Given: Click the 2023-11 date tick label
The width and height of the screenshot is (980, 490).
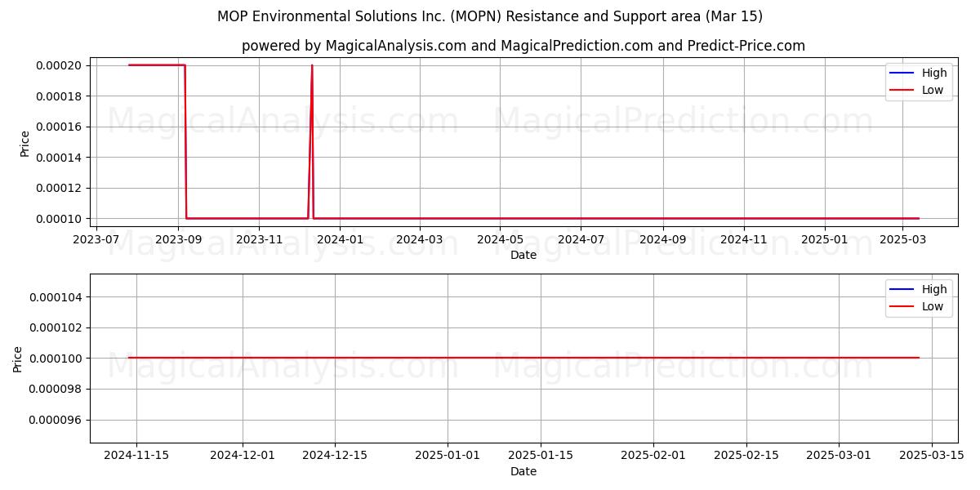Looking at the screenshot, I should (x=259, y=239).
